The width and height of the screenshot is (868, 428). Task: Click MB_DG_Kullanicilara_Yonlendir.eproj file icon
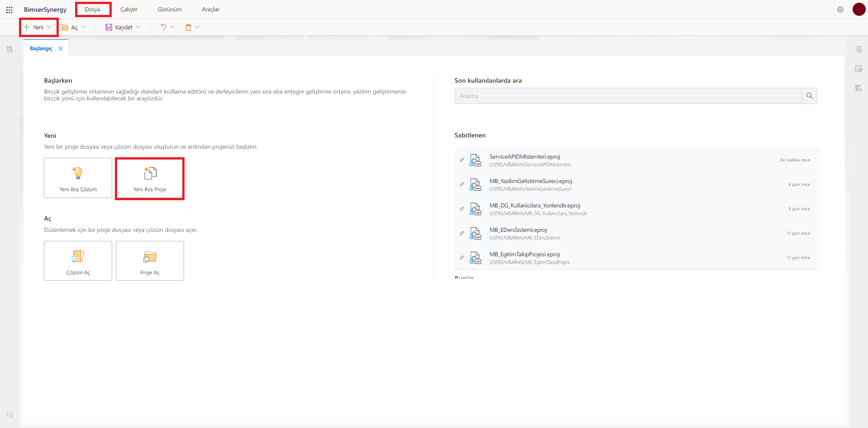click(475, 209)
